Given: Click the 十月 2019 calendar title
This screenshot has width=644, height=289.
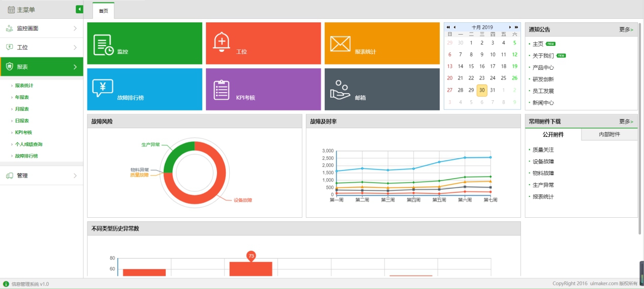Looking at the screenshot, I should coord(482,27).
